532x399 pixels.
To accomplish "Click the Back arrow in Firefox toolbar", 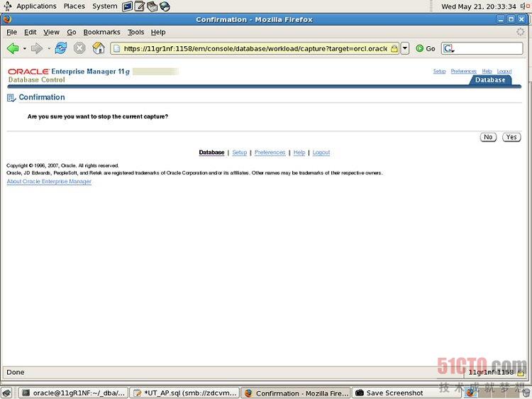I will pyautogui.click(x=13, y=48).
